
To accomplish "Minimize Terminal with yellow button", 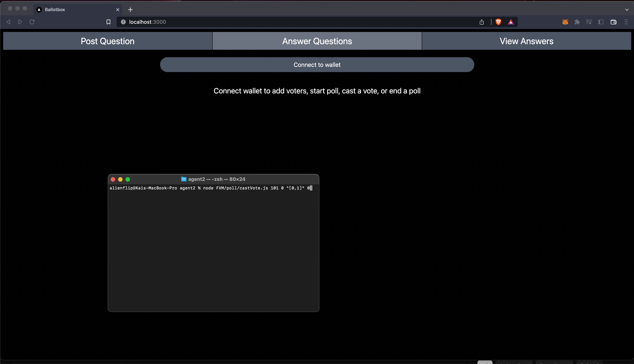I will point(120,179).
